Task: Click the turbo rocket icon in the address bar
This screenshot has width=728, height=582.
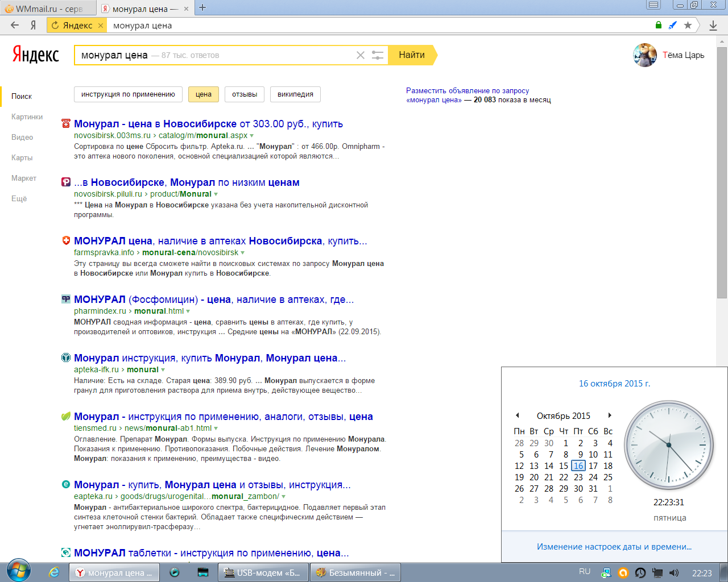Action: click(673, 25)
